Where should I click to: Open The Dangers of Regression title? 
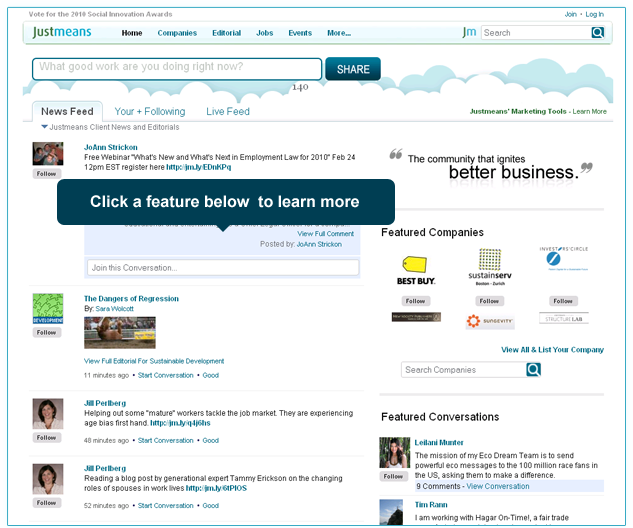(131, 299)
